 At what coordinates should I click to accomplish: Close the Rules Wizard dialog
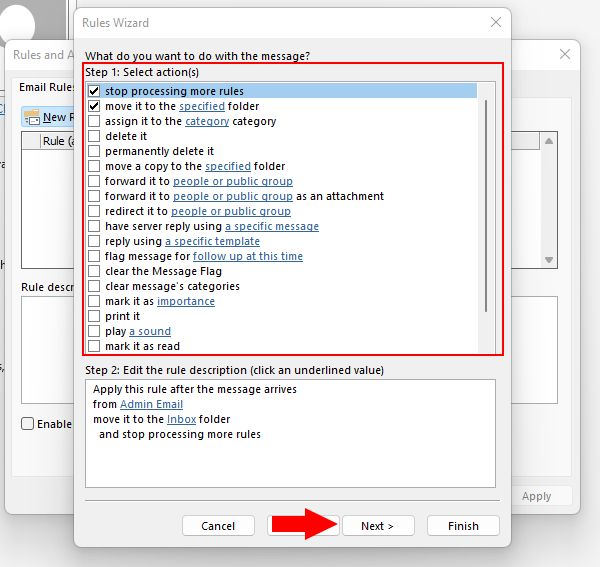click(495, 22)
